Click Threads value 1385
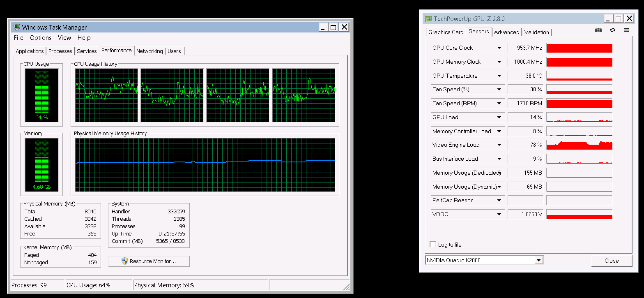 point(179,219)
